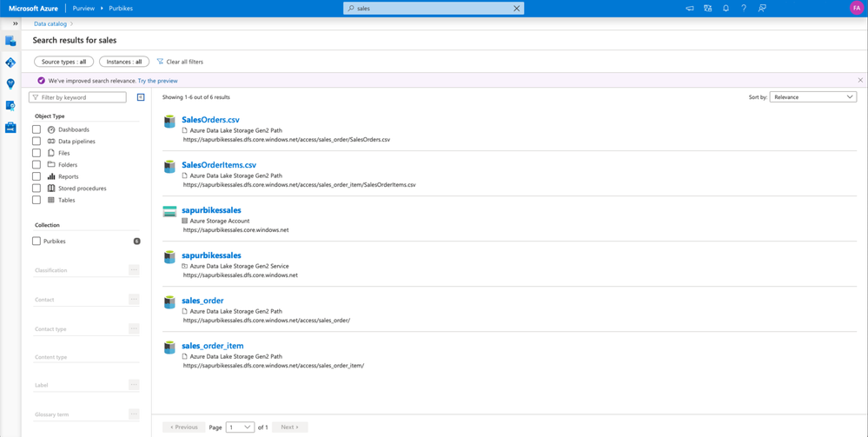
Task: Click the sales_order data lake icon
Action: [169, 302]
